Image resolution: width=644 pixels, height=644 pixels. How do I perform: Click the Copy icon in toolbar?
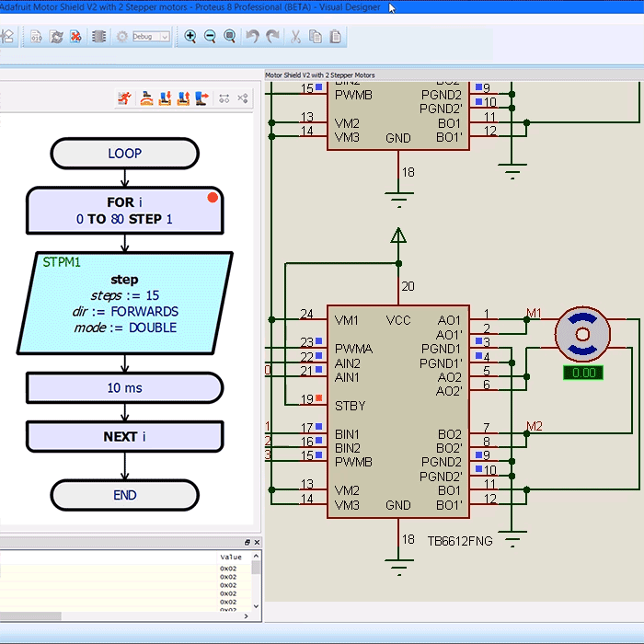point(316,37)
